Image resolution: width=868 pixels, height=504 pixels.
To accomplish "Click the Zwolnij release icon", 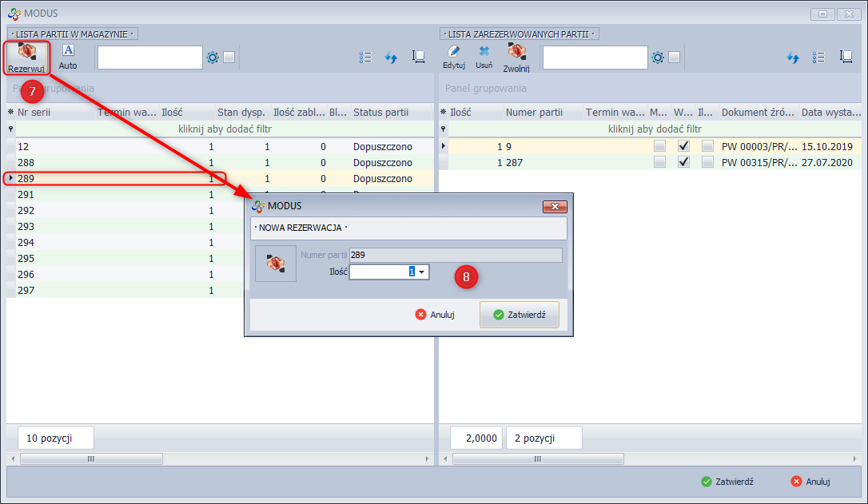I will pos(516,56).
